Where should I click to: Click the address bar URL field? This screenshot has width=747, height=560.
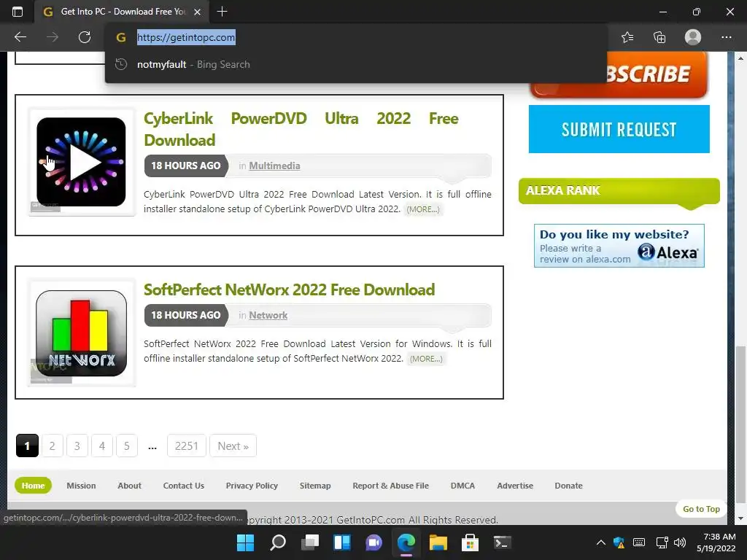355,37
